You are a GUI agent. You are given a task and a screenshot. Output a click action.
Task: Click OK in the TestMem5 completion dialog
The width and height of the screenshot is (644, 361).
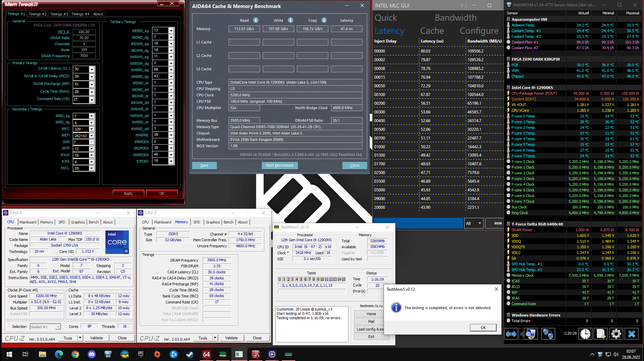tap(483, 328)
